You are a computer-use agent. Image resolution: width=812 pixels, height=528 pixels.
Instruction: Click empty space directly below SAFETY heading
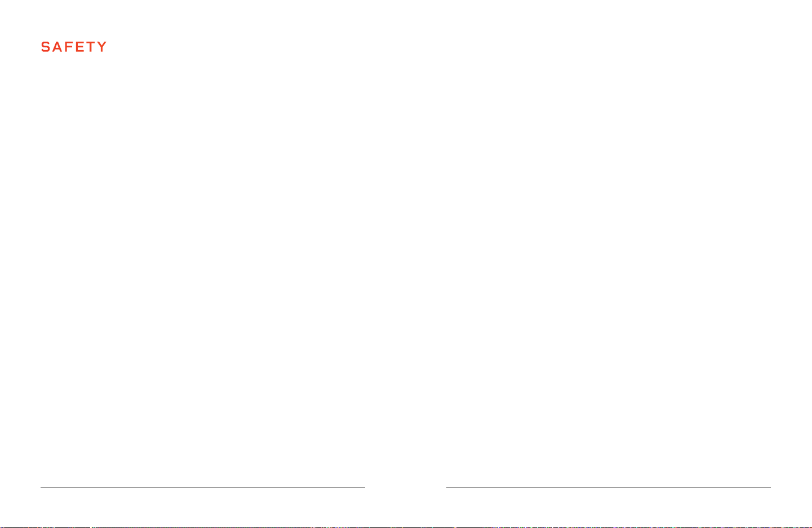[74, 73]
